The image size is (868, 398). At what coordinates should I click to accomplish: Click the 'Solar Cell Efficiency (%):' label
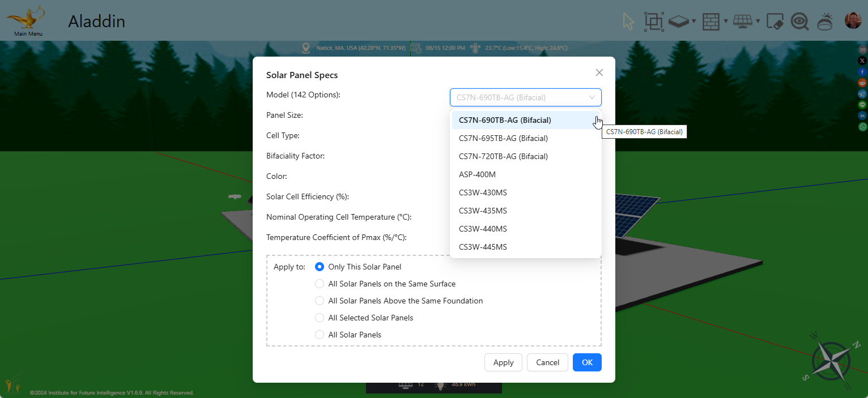point(308,196)
